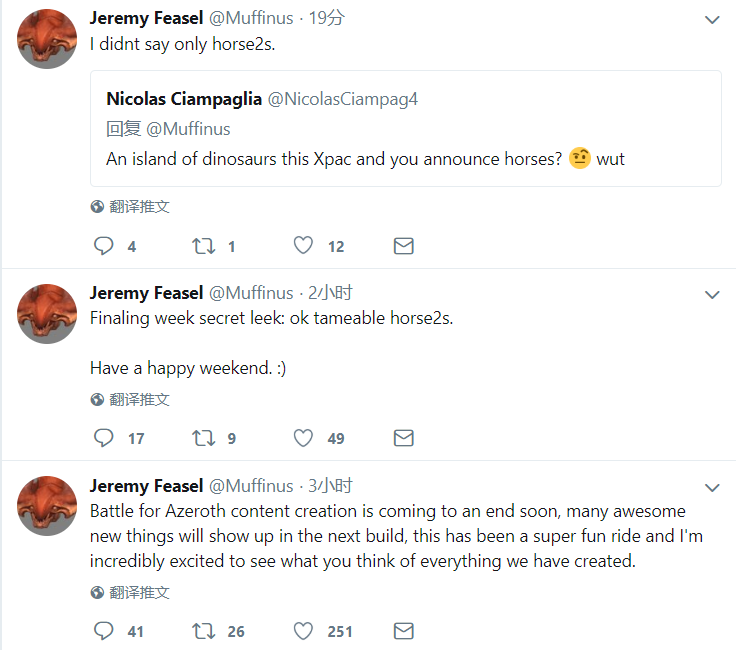Reply to the 'Finaling week secret leek' tweet

point(105,438)
